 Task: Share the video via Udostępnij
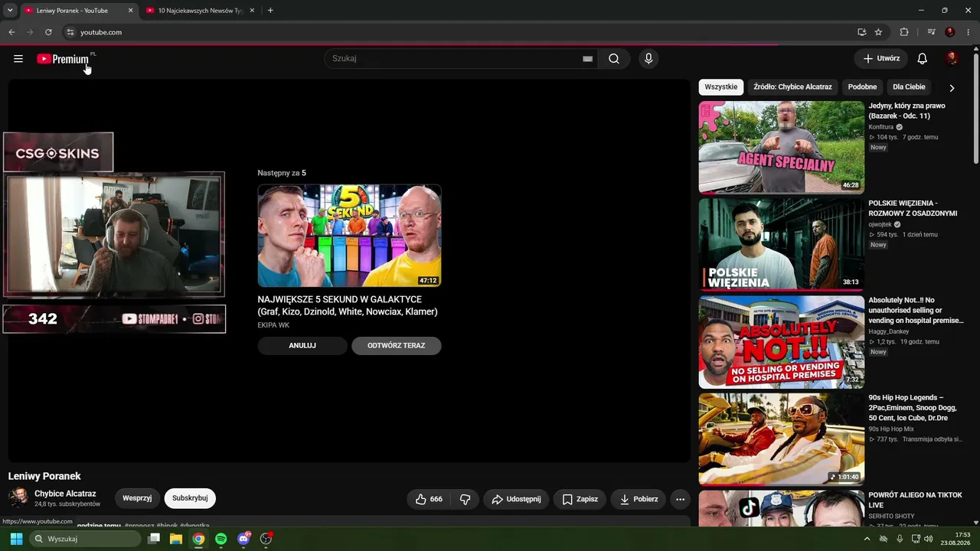point(516,499)
